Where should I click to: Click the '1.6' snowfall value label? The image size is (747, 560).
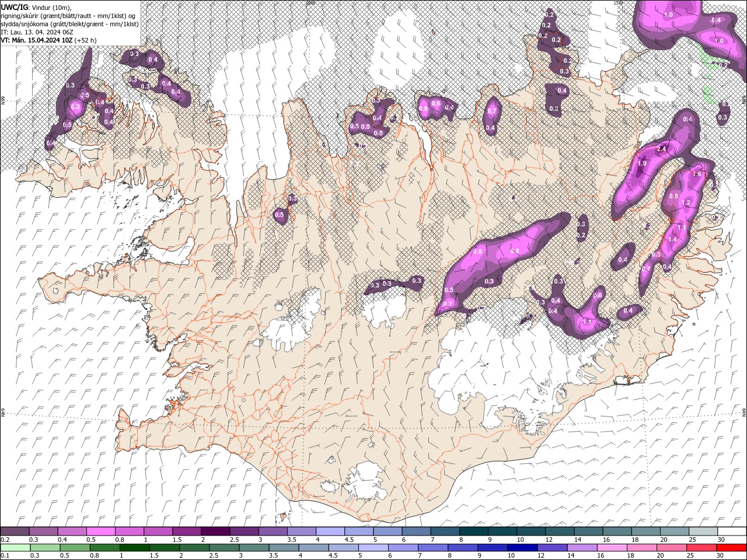coord(696,174)
